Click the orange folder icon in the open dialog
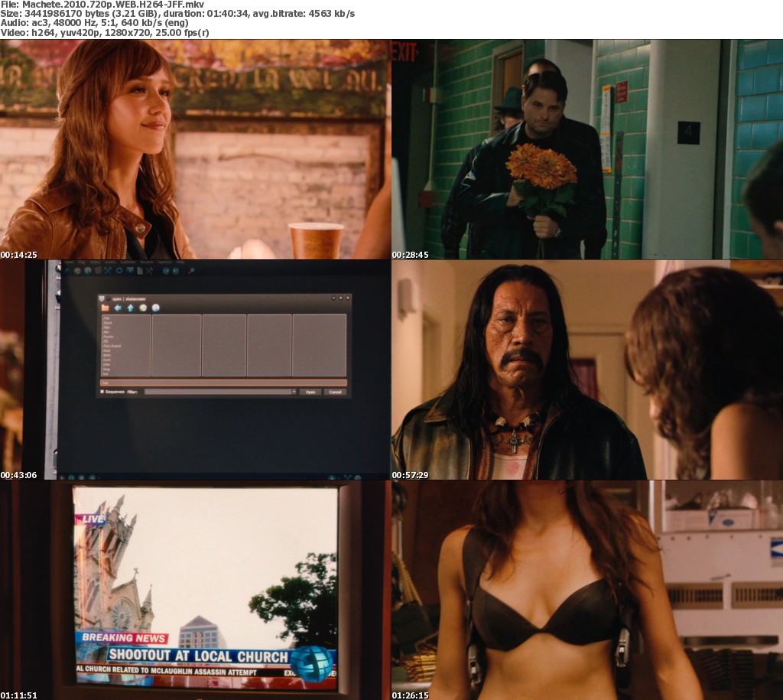Viewport: 783px width, 700px height. point(105,308)
